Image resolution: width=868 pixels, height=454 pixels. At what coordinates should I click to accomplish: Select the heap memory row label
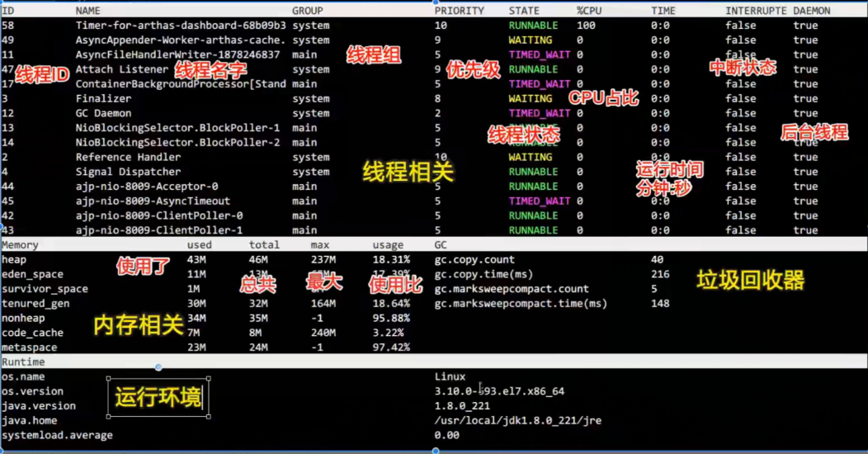(x=14, y=260)
